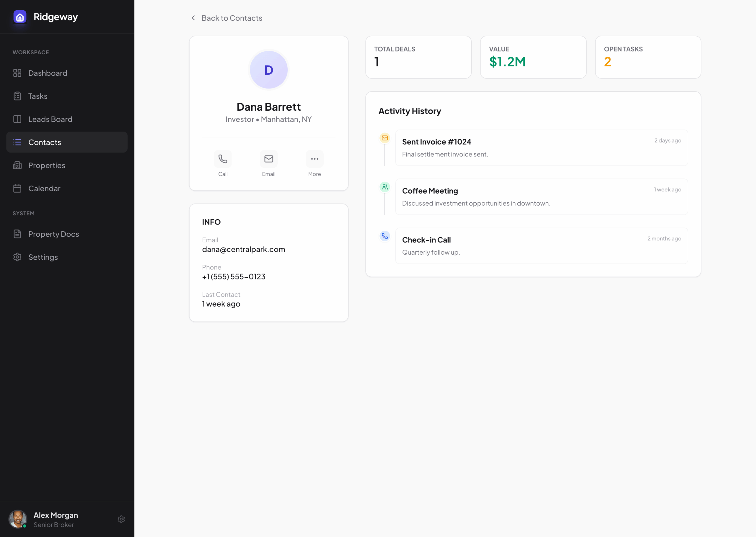756x537 pixels.
Task: Click the Check-in Call phone timeline icon
Action: point(384,236)
